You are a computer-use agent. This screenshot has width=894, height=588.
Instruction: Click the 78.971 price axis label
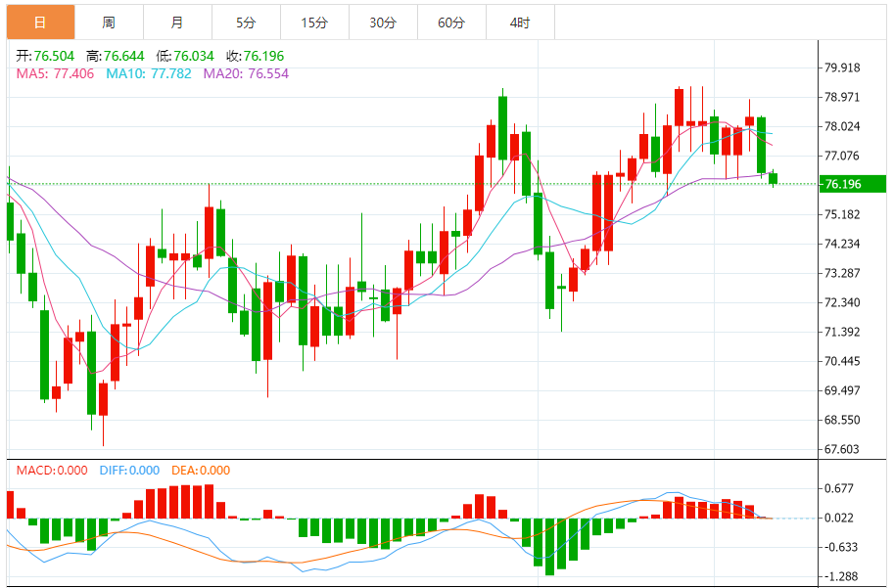click(x=842, y=97)
